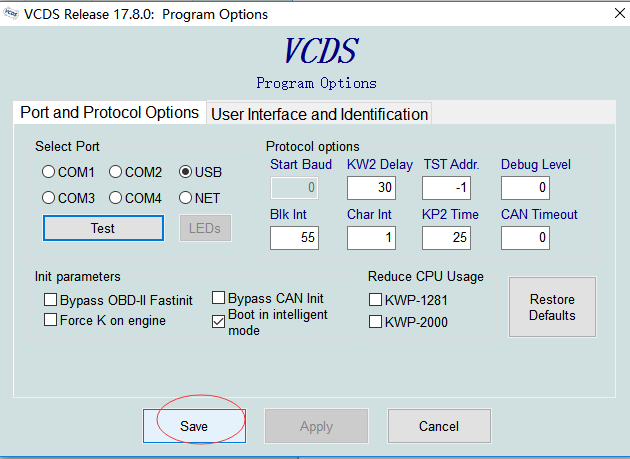630x459 pixels.
Task: Click the KW2 Delay field showing 30
Action: (371, 188)
